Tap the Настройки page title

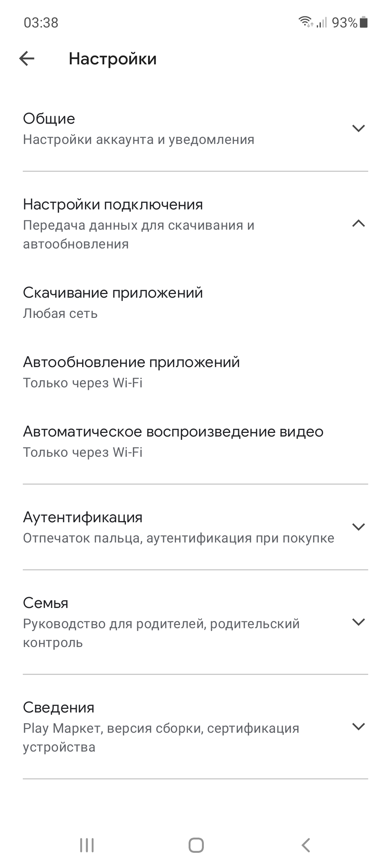point(113,59)
